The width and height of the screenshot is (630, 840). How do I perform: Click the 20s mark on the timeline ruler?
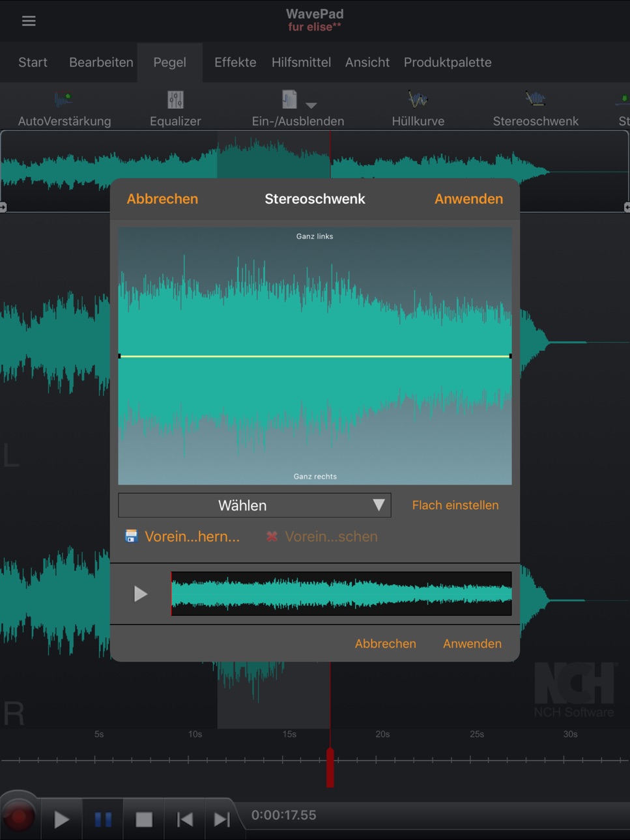382,734
